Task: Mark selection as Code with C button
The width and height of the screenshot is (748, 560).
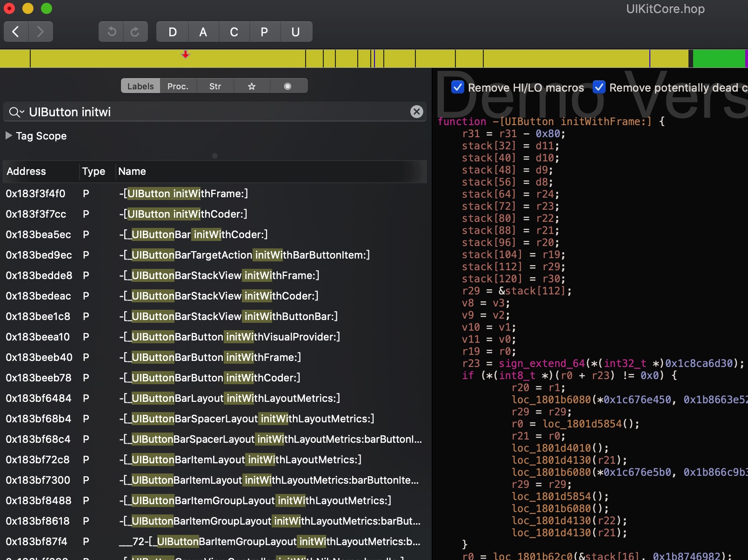Action: (234, 32)
